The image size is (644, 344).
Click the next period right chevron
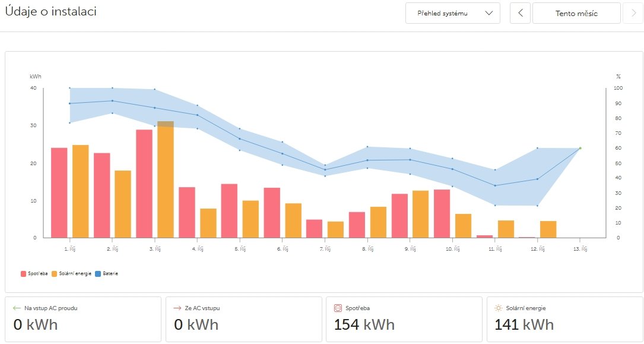[633, 13]
